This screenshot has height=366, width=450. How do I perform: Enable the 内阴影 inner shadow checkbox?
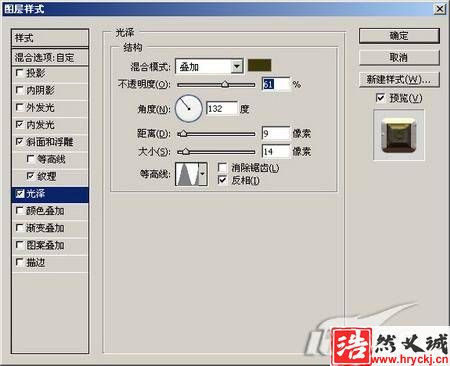19,90
